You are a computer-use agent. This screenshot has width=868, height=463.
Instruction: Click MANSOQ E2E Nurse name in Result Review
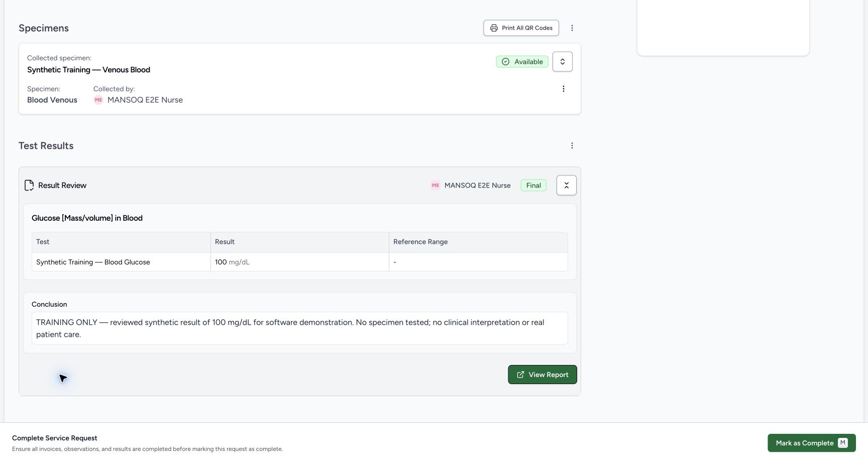click(477, 186)
